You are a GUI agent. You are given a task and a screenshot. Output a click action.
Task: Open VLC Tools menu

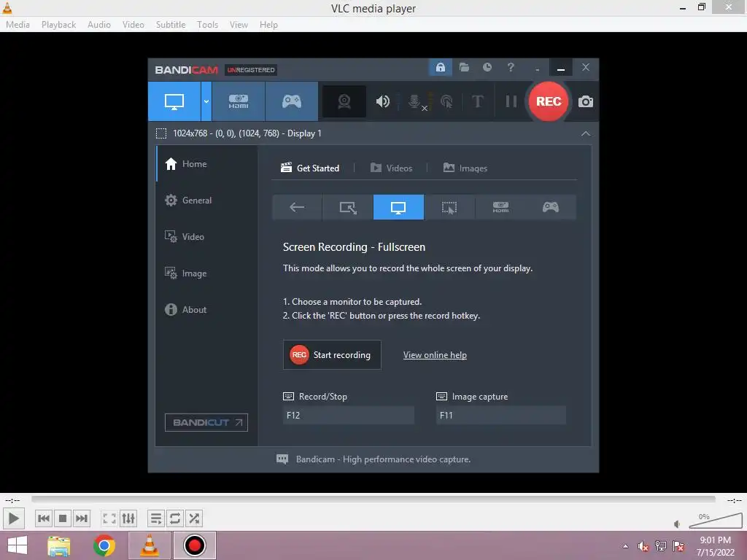click(x=208, y=25)
